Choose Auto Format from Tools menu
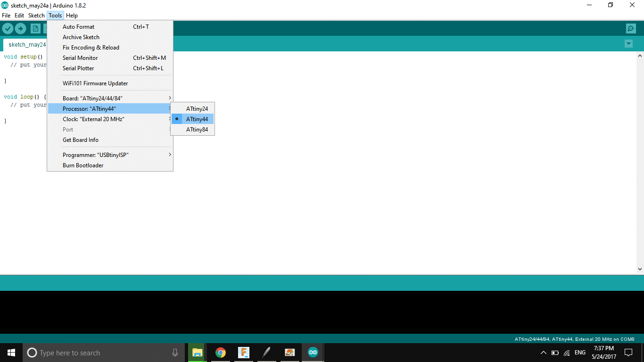The height and width of the screenshot is (362, 644). (110, 27)
